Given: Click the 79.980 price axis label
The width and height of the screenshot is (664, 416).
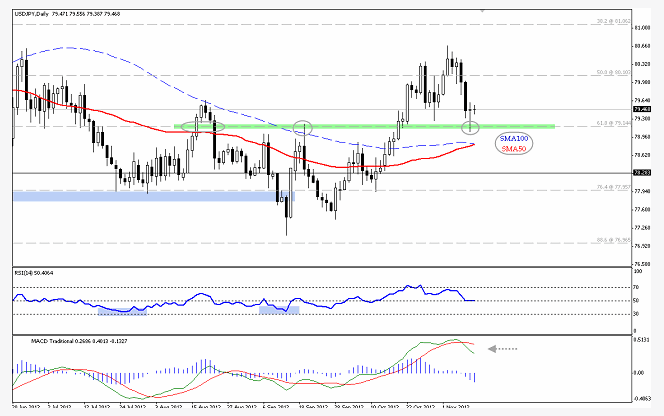Looking at the screenshot, I should point(642,82).
